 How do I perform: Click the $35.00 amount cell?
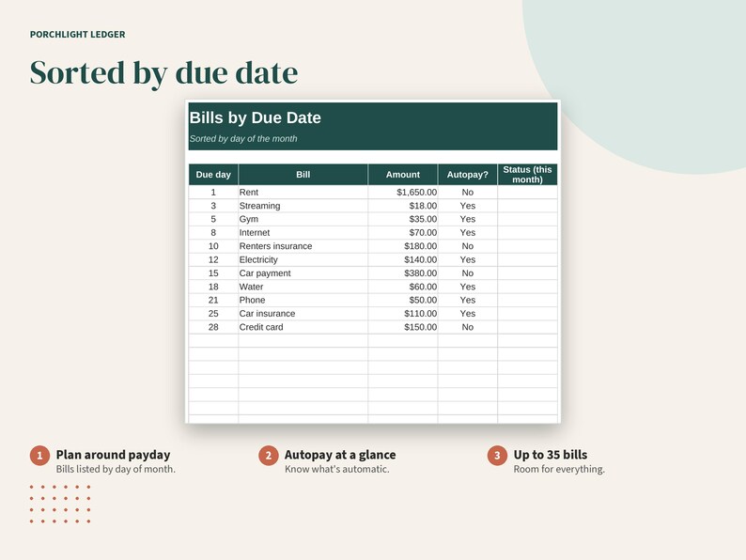[403, 219]
